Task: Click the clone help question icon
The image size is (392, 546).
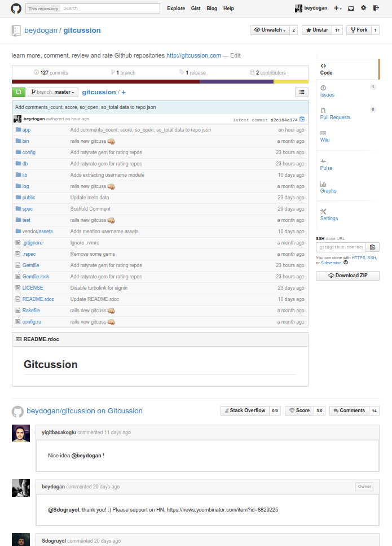Action: pyautogui.click(x=346, y=263)
